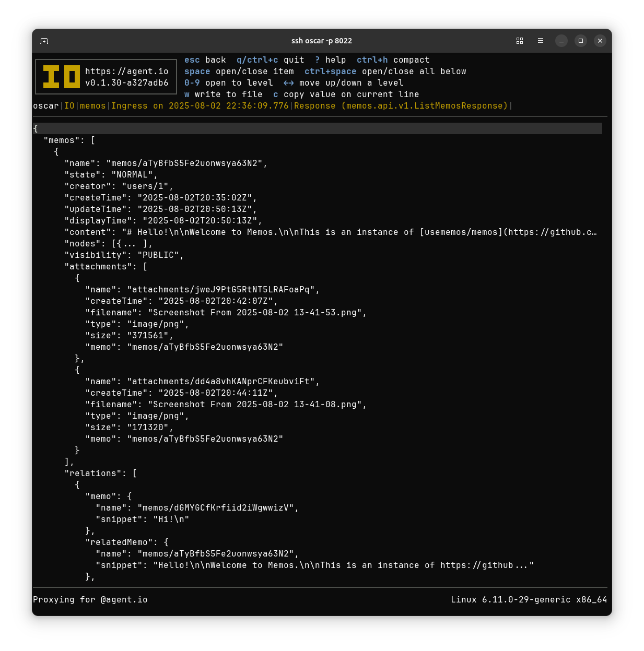644x651 pixels.
Task: Select attachment createTime 20:44:11Z line
Action: point(182,393)
